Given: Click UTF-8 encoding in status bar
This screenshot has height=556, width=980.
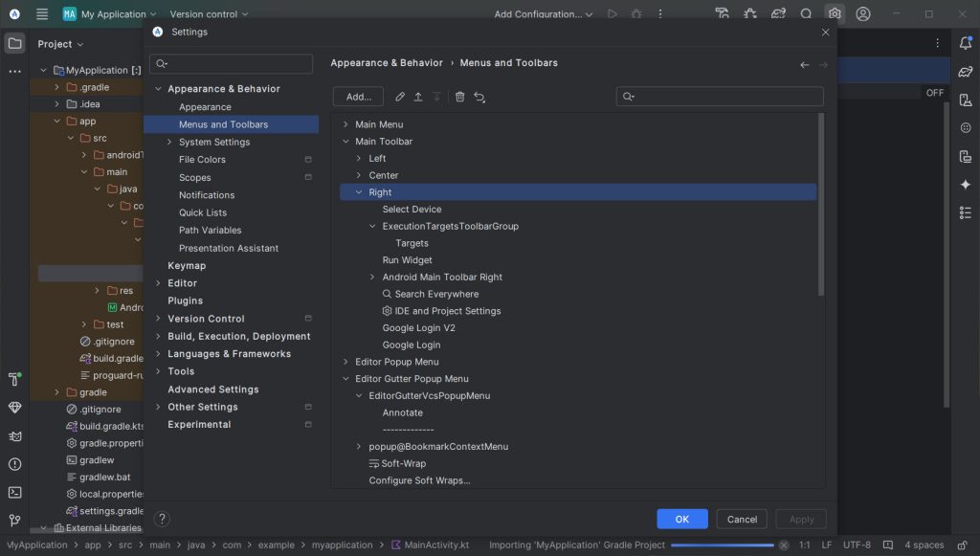Looking at the screenshot, I should [857, 545].
